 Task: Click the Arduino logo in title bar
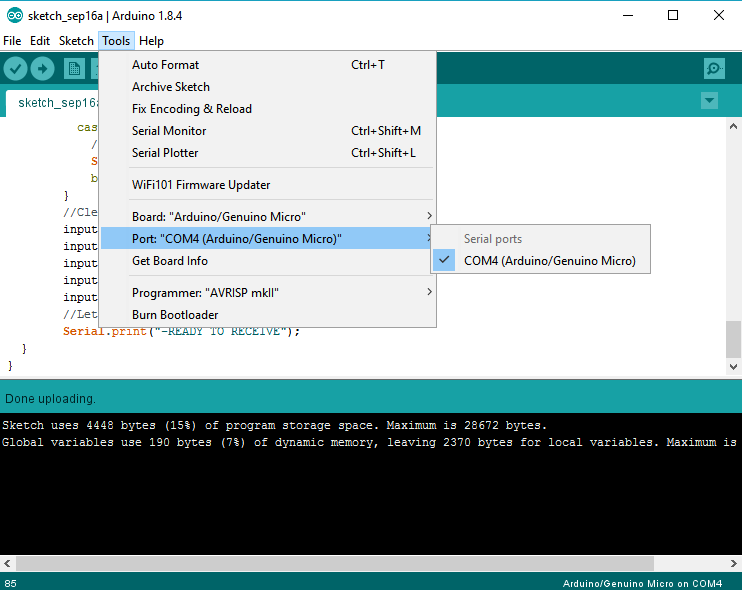(x=15, y=16)
